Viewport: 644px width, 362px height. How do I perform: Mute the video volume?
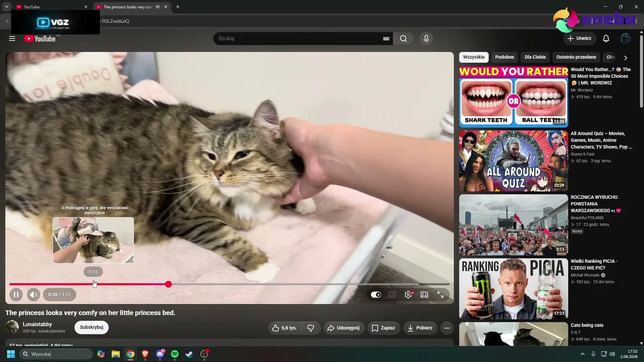tap(33, 295)
